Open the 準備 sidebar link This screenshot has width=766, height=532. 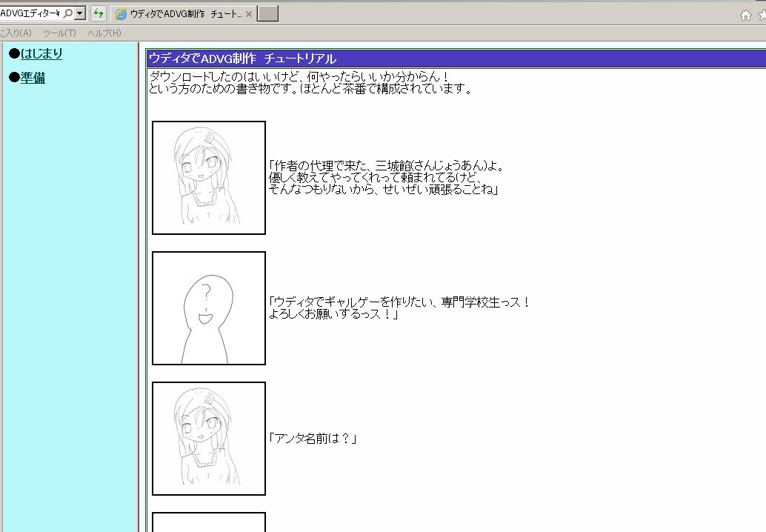33,78
